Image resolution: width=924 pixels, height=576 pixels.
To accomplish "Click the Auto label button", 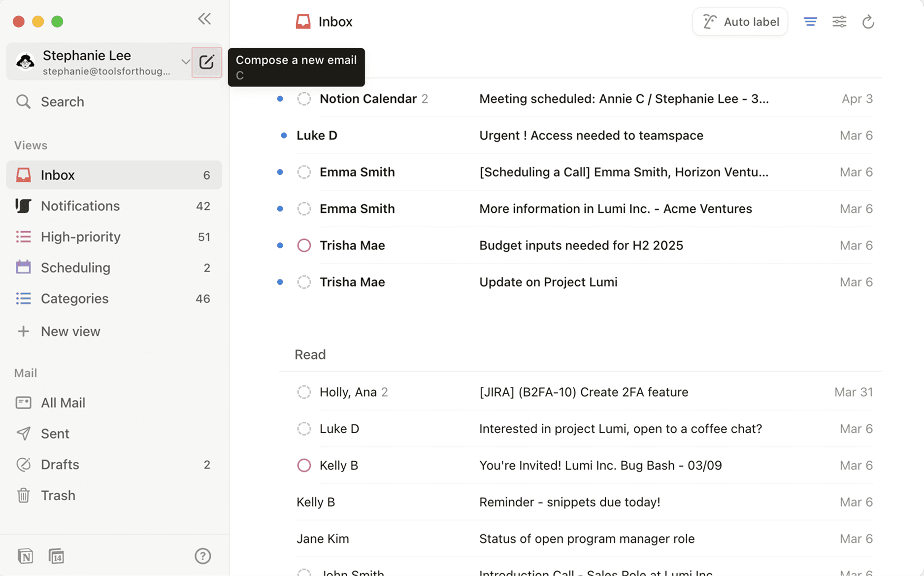I will (740, 22).
